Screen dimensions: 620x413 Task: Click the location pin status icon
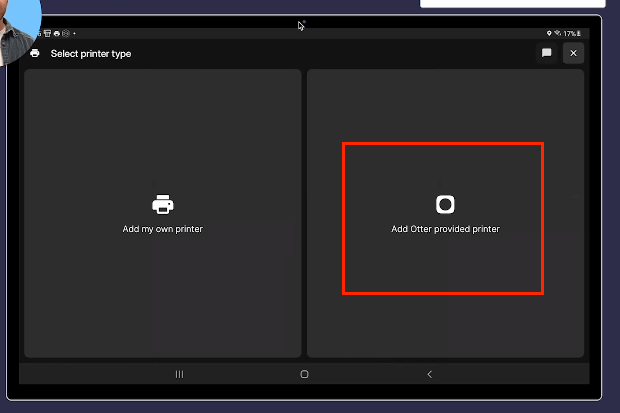[x=549, y=33]
